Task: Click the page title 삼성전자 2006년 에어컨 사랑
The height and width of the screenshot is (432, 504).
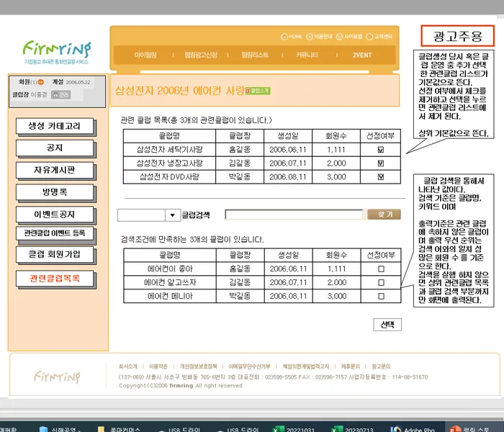Action: 180,91
